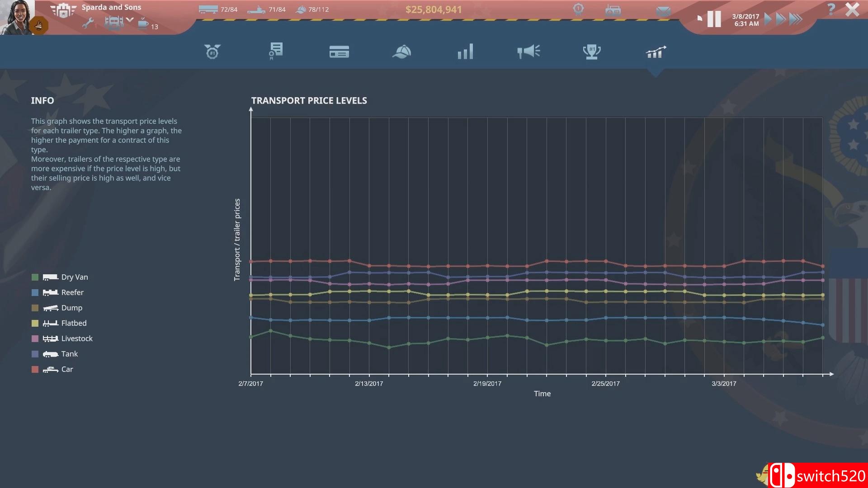Click the mail envelope icon
This screenshot has height=488, width=868.
tap(663, 11)
